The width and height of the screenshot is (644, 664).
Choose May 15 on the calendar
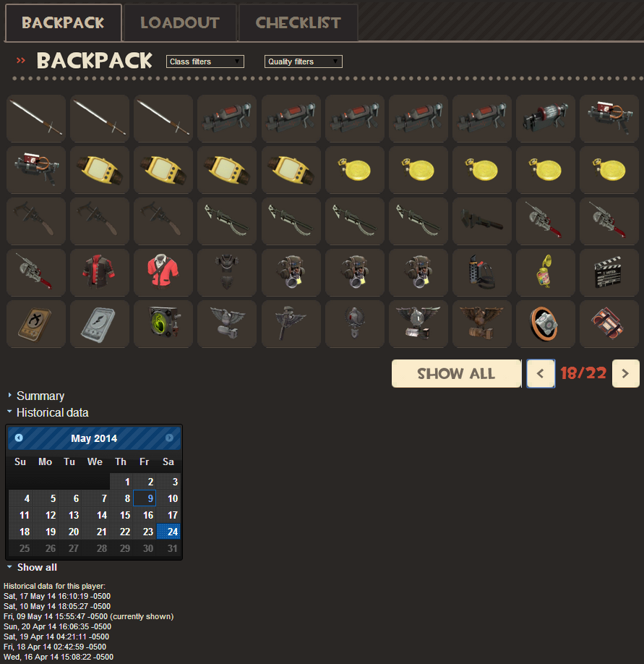click(x=121, y=515)
